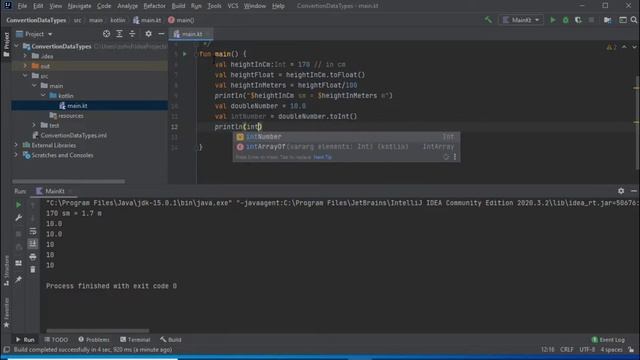The height and width of the screenshot is (360, 640).
Task: Rerun program with green arrow in Run panel
Action: (x=18, y=205)
